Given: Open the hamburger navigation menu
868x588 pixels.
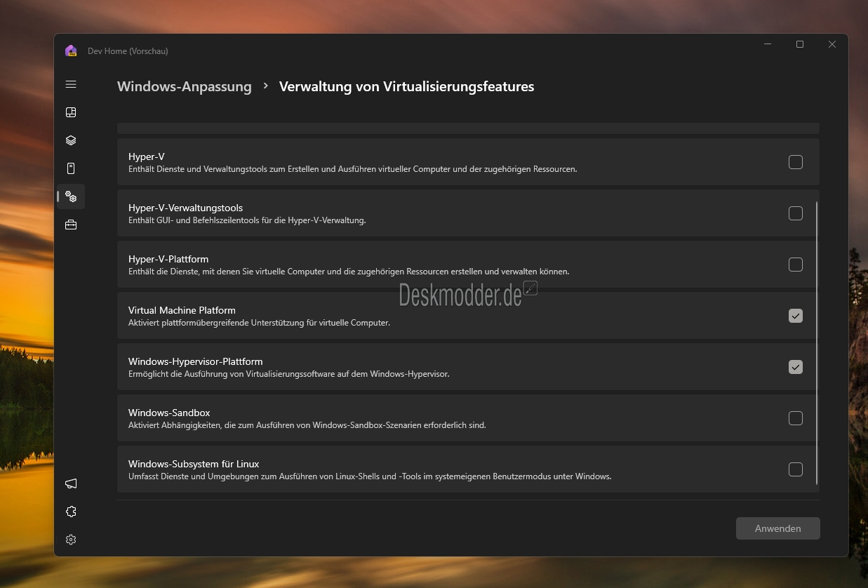Looking at the screenshot, I should [x=71, y=84].
